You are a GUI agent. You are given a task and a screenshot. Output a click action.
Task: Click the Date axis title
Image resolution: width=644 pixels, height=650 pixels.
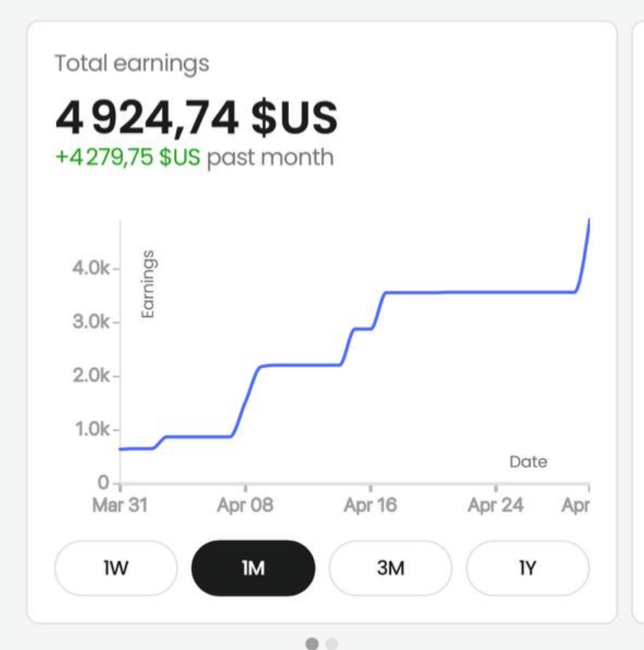click(528, 462)
